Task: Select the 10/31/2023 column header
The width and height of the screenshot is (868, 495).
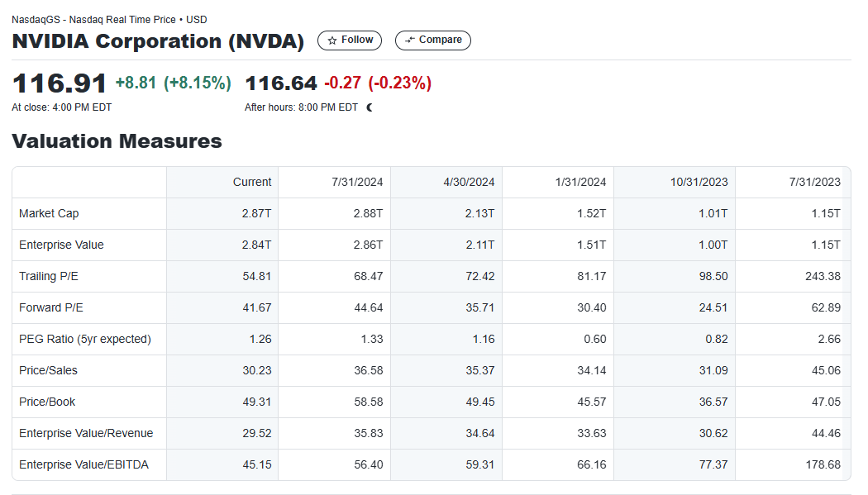Action: [x=699, y=182]
